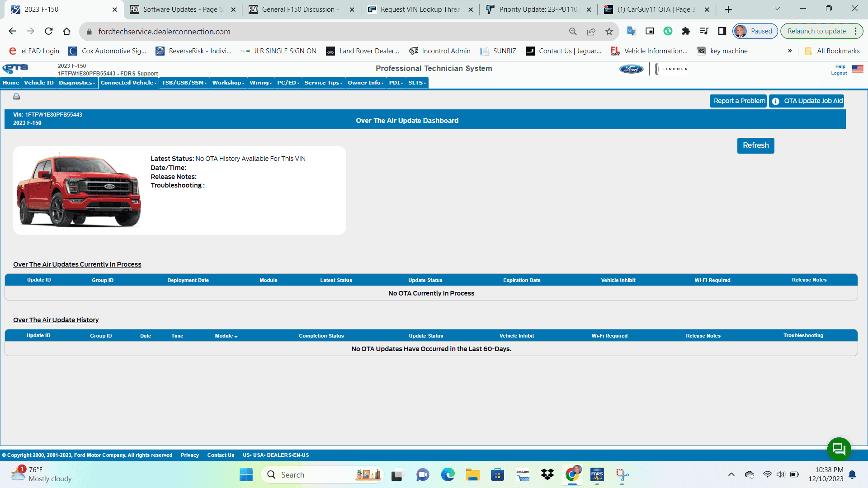Image resolution: width=868 pixels, height=488 pixels.
Task: Click Report a Problem button
Action: [x=738, y=101]
